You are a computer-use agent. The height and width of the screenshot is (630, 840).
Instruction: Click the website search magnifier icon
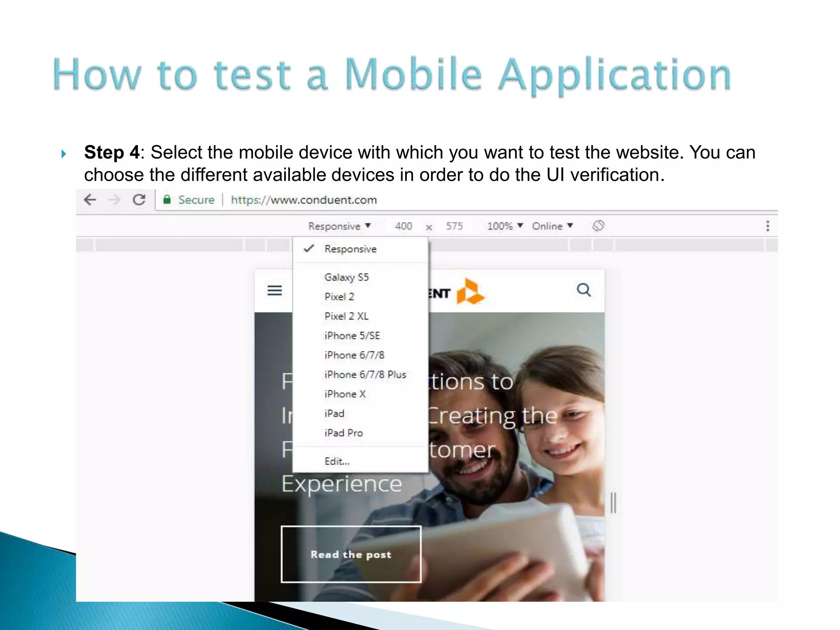[x=584, y=290]
